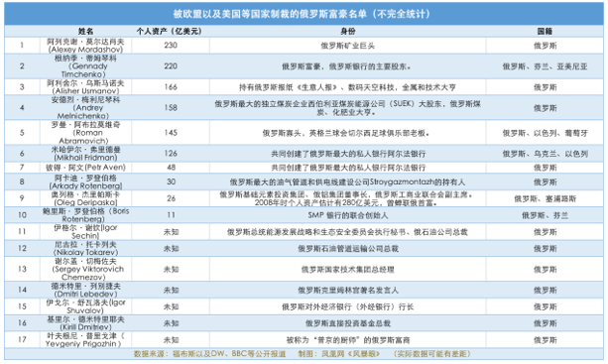
Task: Select the identity cell 俄罗斯矿业巨头
Action: (347, 46)
